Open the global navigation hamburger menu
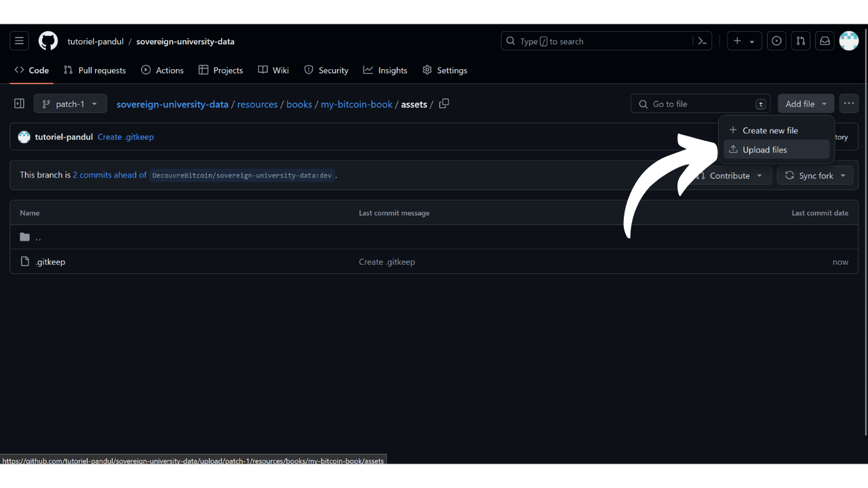Screen dimensions: 868x488 coord(19,41)
